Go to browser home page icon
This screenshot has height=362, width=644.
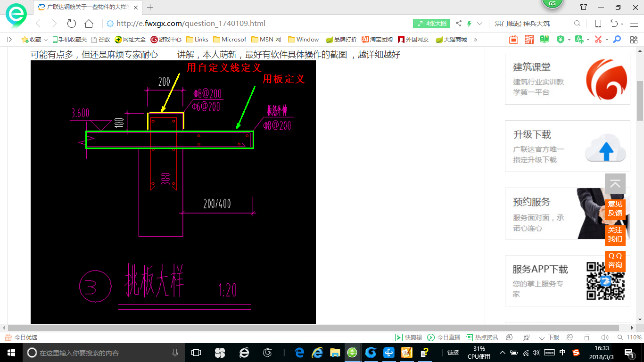tap(89, 24)
